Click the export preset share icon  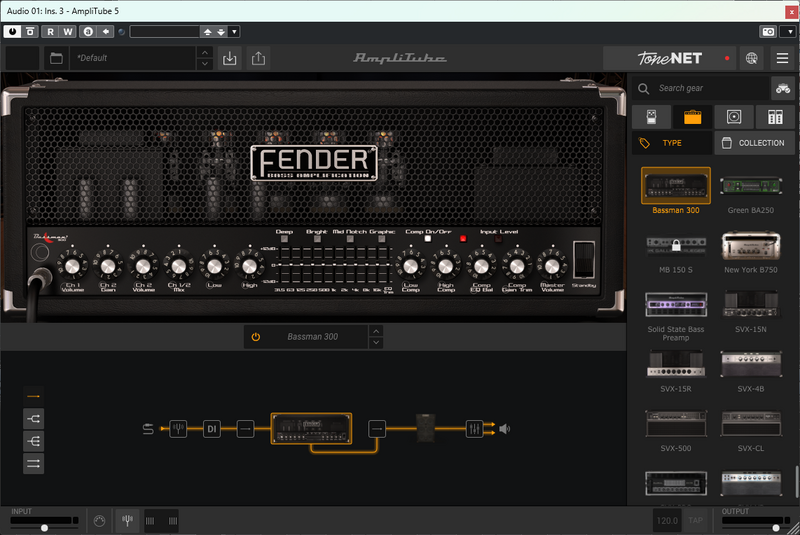pyautogui.click(x=258, y=58)
